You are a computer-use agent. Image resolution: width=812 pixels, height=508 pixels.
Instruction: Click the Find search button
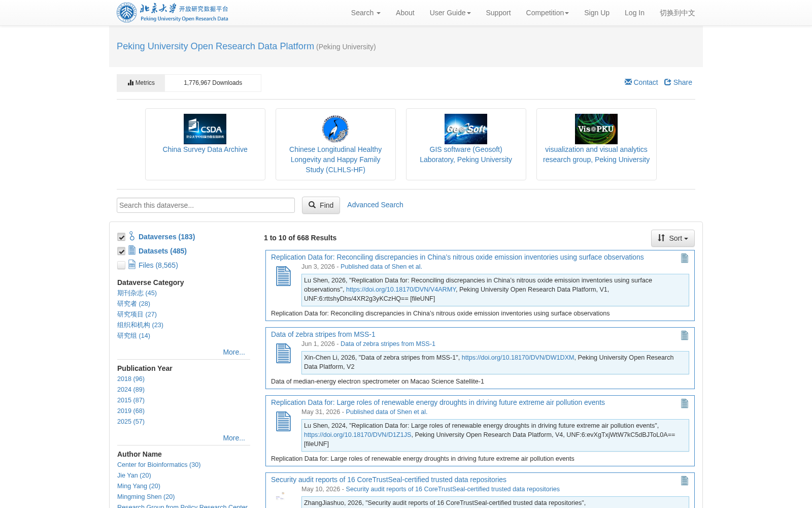[321, 205]
